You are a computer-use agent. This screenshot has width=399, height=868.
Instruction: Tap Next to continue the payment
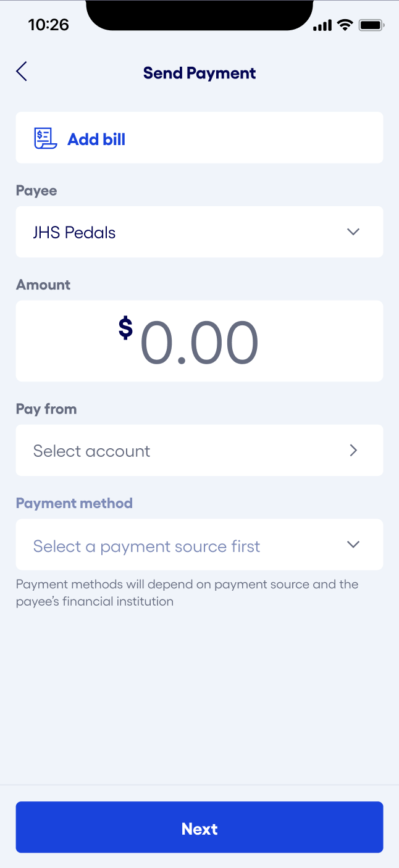pyautogui.click(x=199, y=828)
